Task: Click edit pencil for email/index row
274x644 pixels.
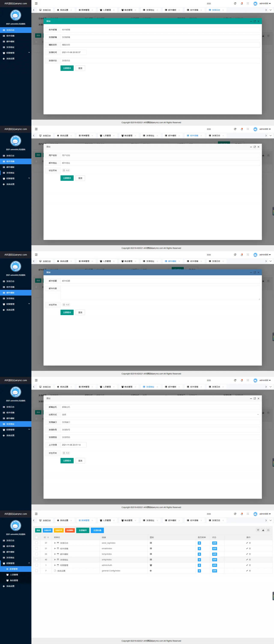Action: (247, 548)
